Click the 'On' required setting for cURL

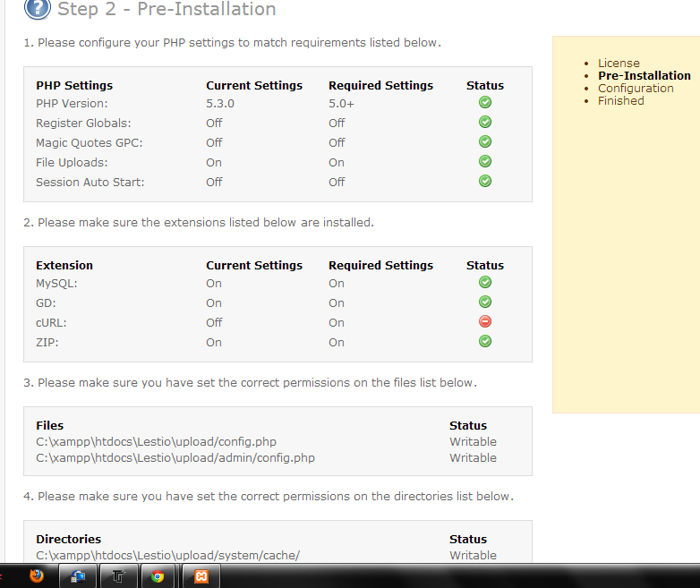[x=337, y=322]
